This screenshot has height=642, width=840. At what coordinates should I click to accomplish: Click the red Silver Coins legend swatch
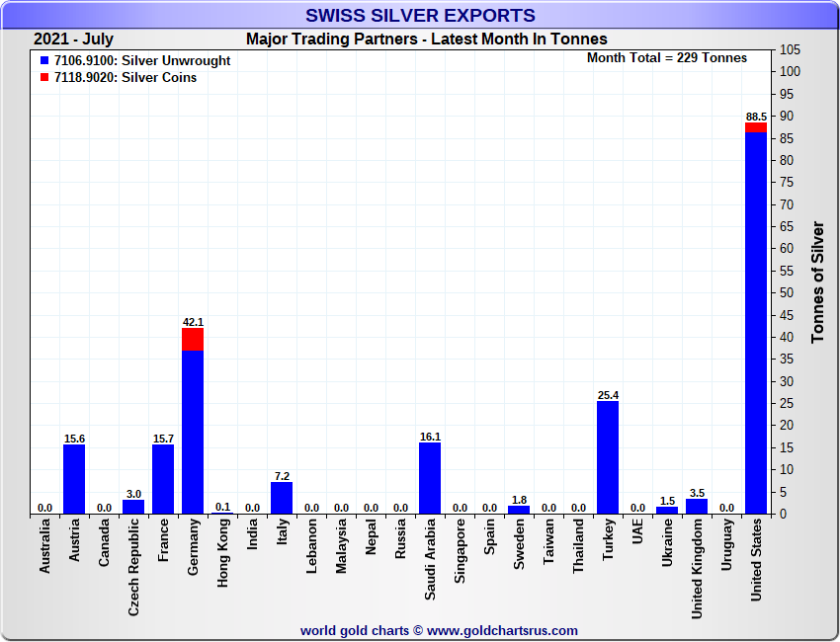coord(44,78)
